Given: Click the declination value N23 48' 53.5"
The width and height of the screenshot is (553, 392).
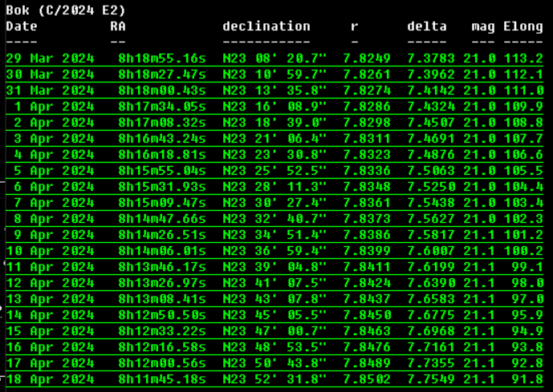Looking at the screenshot, I should [274, 346].
